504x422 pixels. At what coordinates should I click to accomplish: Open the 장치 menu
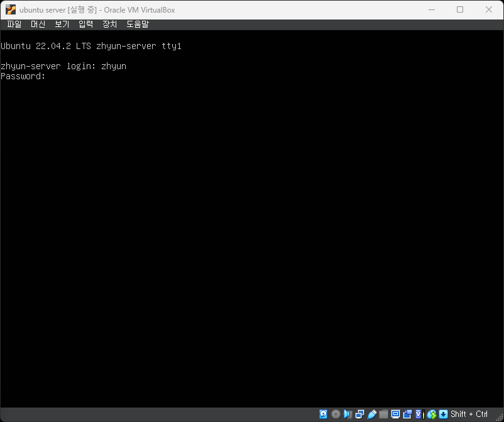point(109,25)
